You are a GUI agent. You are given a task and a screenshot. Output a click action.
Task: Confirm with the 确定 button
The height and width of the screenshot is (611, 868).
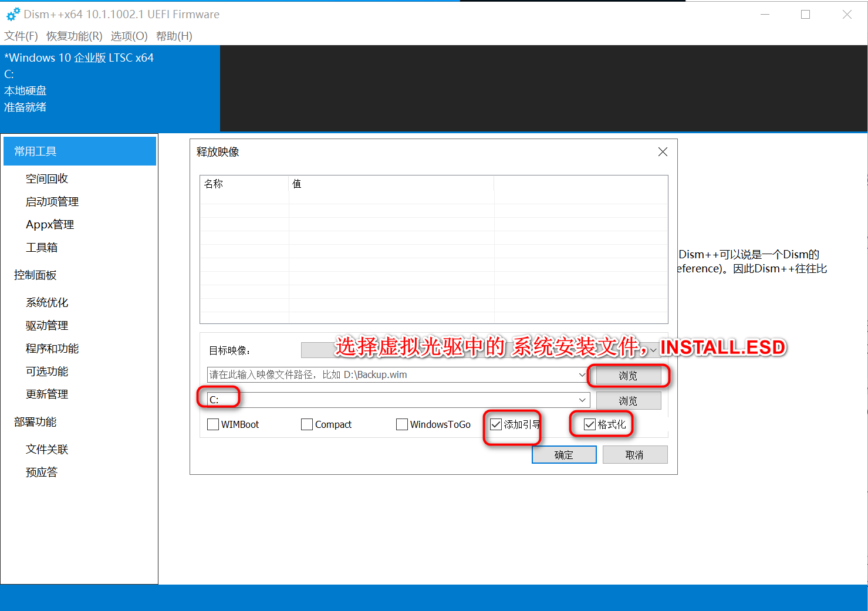564,455
